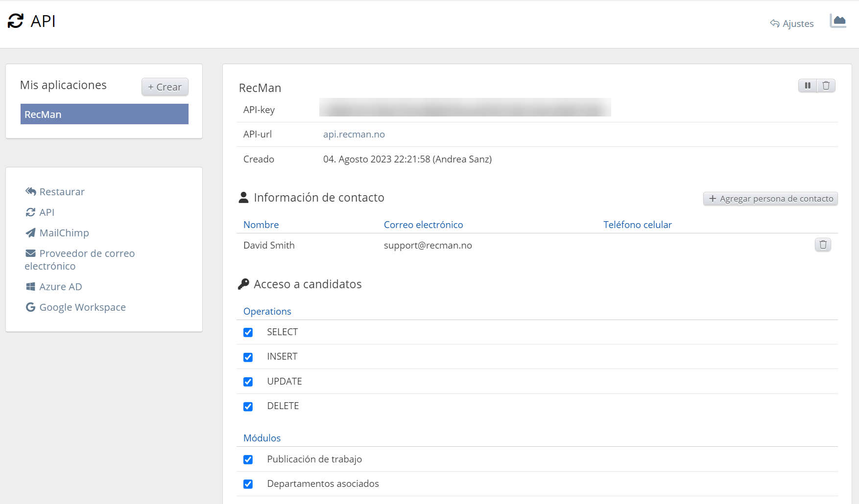Click the API refresh logo in header
Viewport: 859px width, 504px height.
[x=16, y=21]
